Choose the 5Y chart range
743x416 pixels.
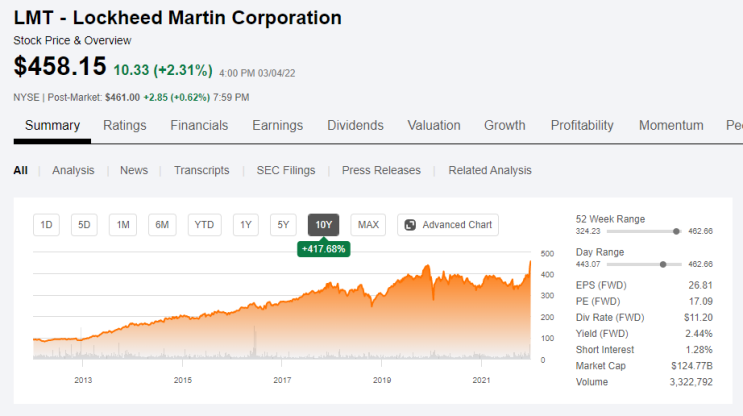click(x=283, y=225)
